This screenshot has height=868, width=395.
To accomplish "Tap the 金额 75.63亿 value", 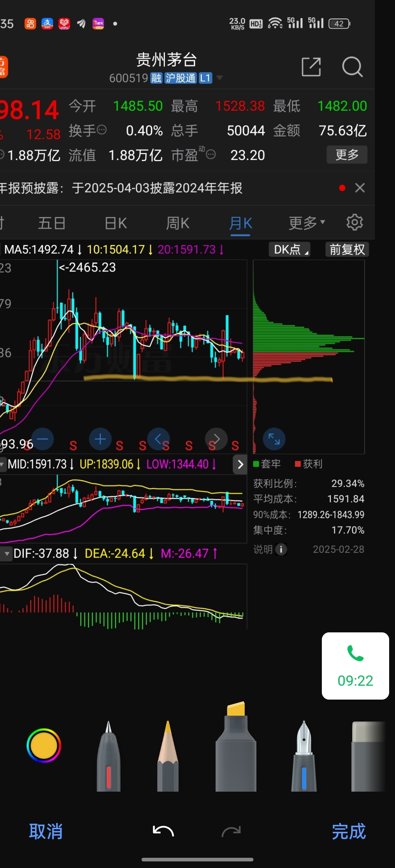I will [343, 130].
